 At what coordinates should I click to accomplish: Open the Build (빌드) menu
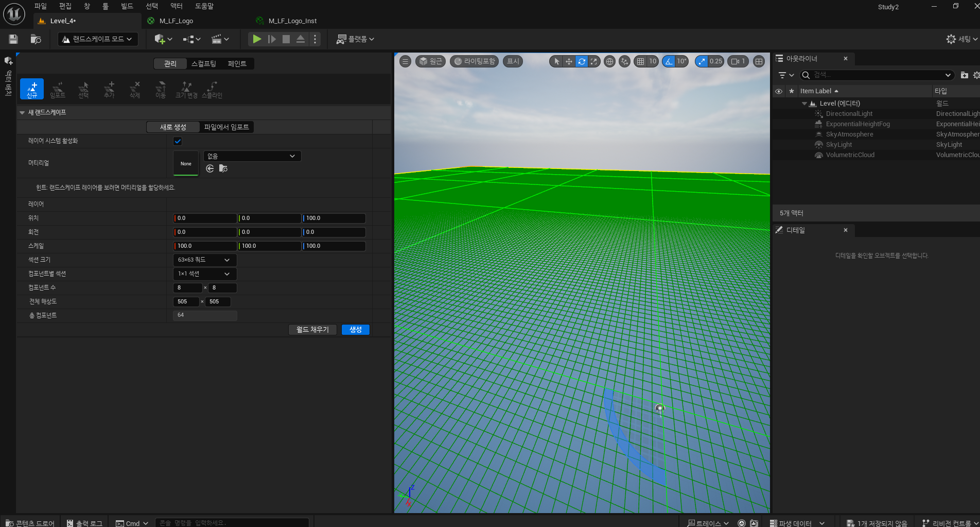tap(127, 6)
